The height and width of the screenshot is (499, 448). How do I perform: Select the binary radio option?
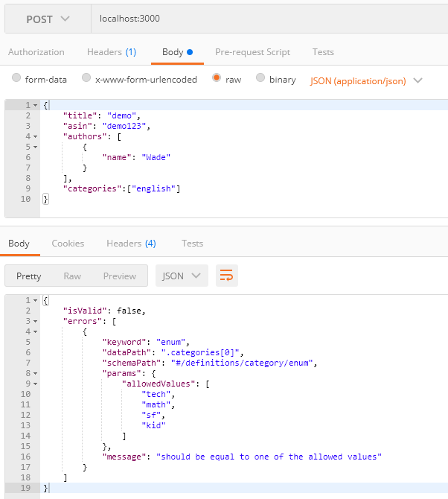[x=260, y=77]
